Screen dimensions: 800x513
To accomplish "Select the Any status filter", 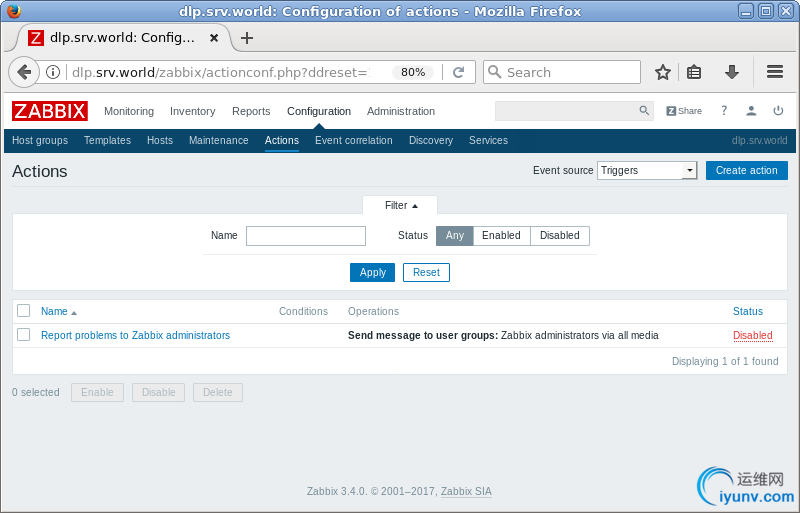I will coord(455,235).
